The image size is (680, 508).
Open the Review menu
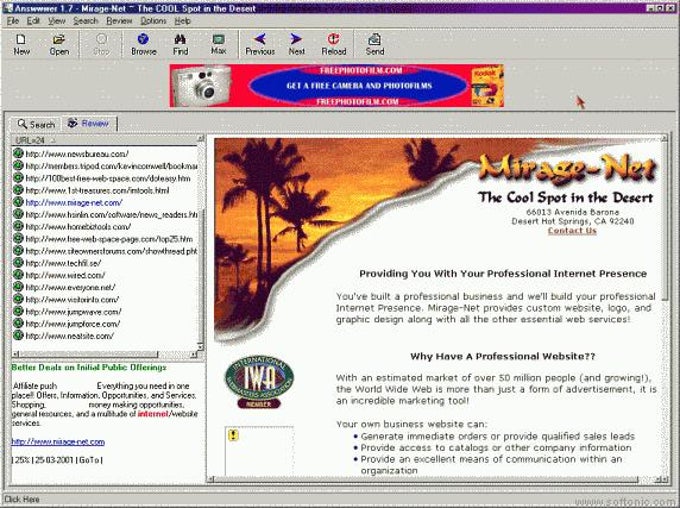coord(119,21)
